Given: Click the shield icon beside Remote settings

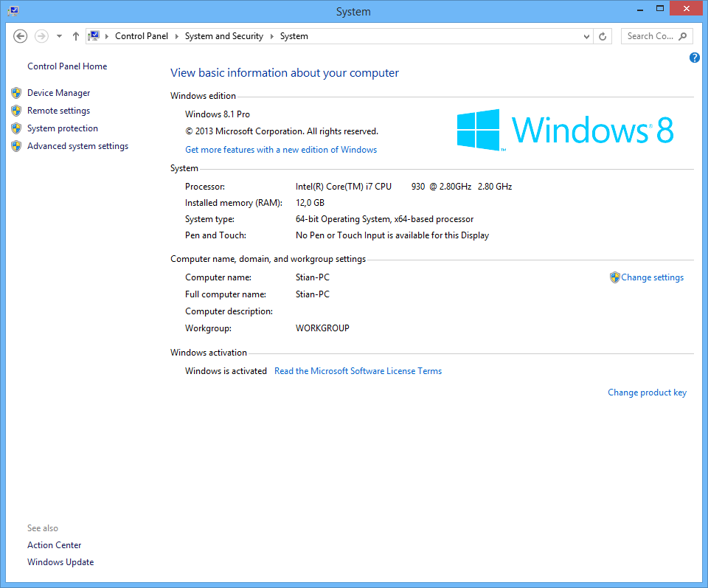Looking at the screenshot, I should (x=16, y=111).
